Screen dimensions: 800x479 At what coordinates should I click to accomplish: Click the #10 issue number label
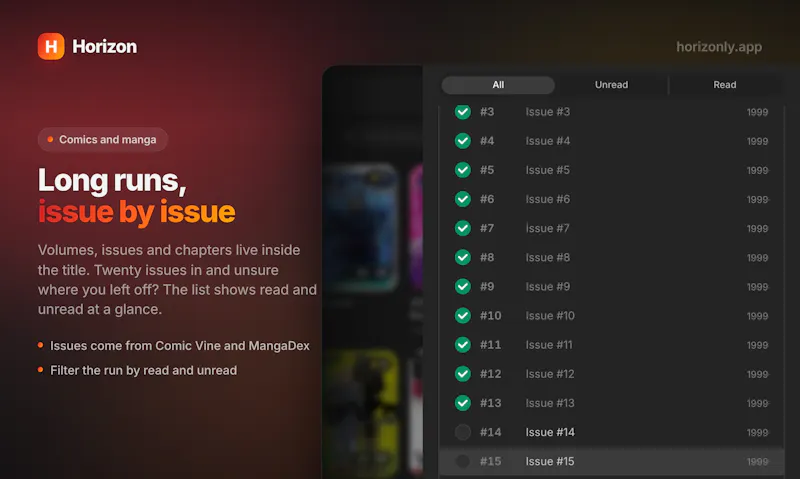[490, 316]
